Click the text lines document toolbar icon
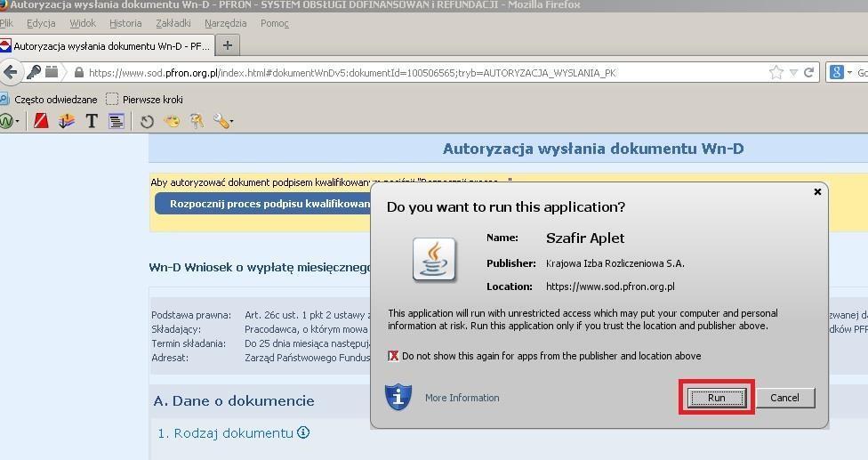The image size is (868, 460). pos(117,121)
